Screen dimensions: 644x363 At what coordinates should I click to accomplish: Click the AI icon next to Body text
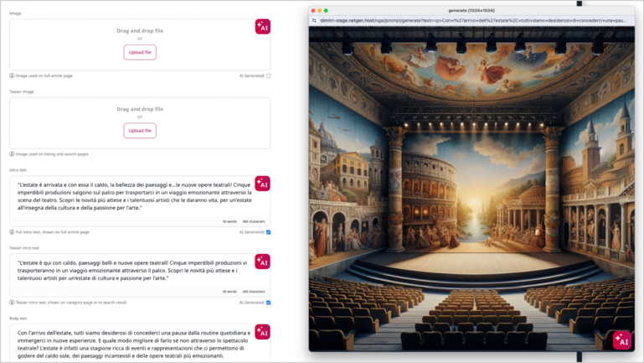click(262, 332)
